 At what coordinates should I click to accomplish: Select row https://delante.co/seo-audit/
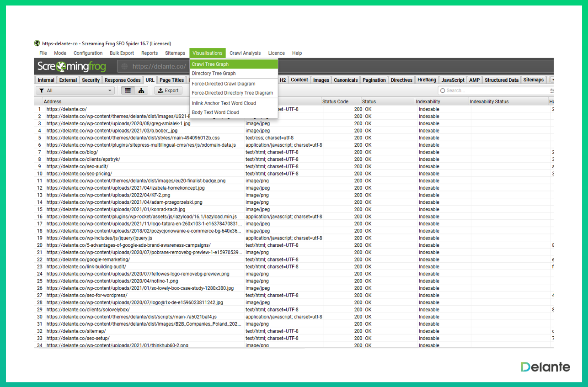[x=294, y=166]
